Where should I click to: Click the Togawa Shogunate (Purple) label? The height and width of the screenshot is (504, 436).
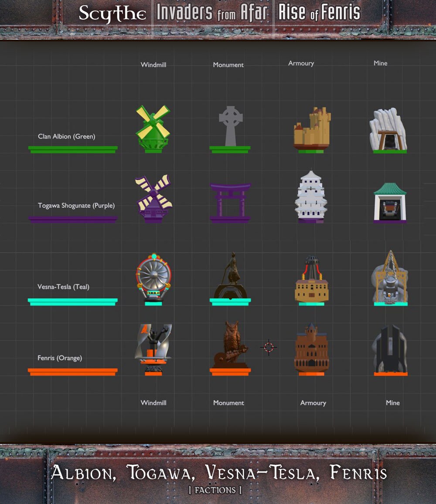coord(76,206)
